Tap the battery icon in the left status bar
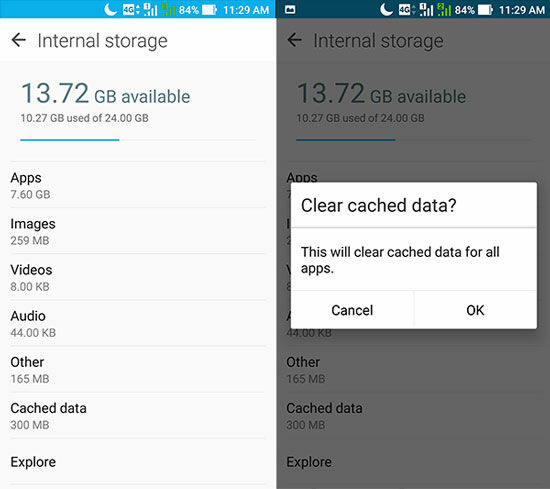Screen dimensions: 550x489 pos(210,10)
